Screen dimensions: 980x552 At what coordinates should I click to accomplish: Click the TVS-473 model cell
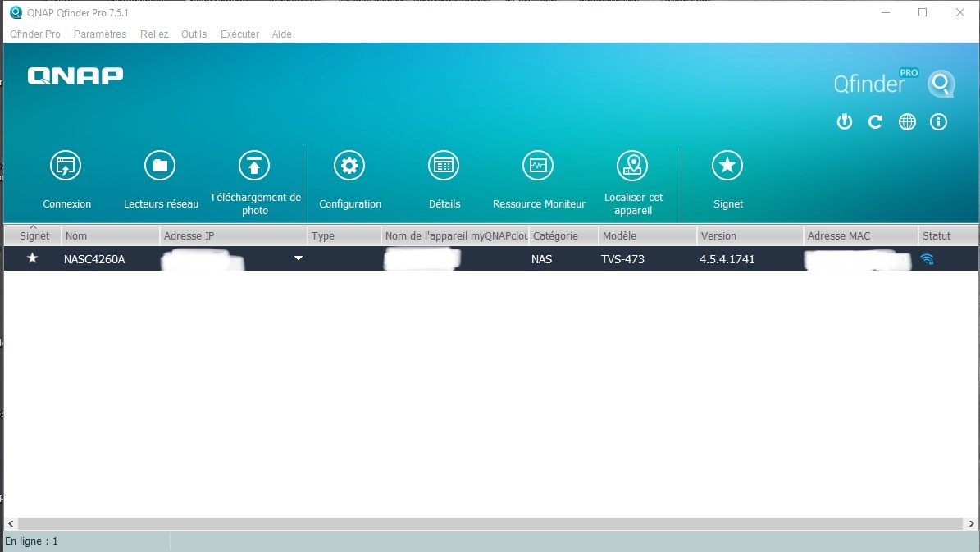622,259
